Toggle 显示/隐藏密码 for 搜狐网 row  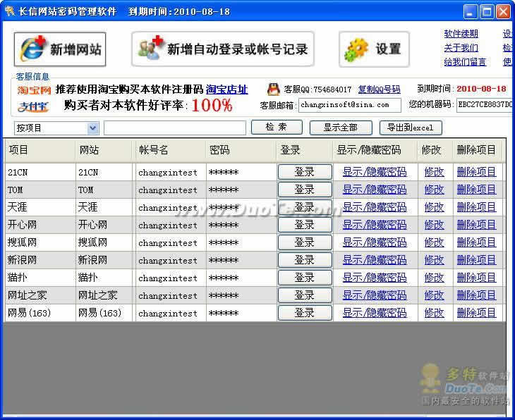coord(375,243)
